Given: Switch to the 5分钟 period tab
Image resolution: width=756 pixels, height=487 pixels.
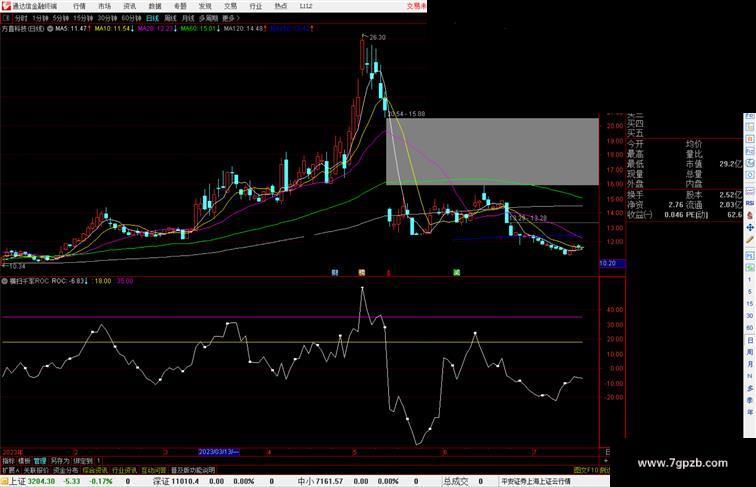Looking at the screenshot, I should click(x=61, y=18).
